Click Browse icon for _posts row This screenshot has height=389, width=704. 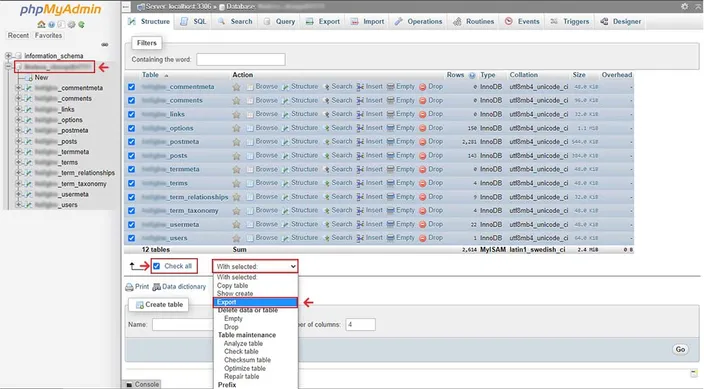pyautogui.click(x=250, y=155)
